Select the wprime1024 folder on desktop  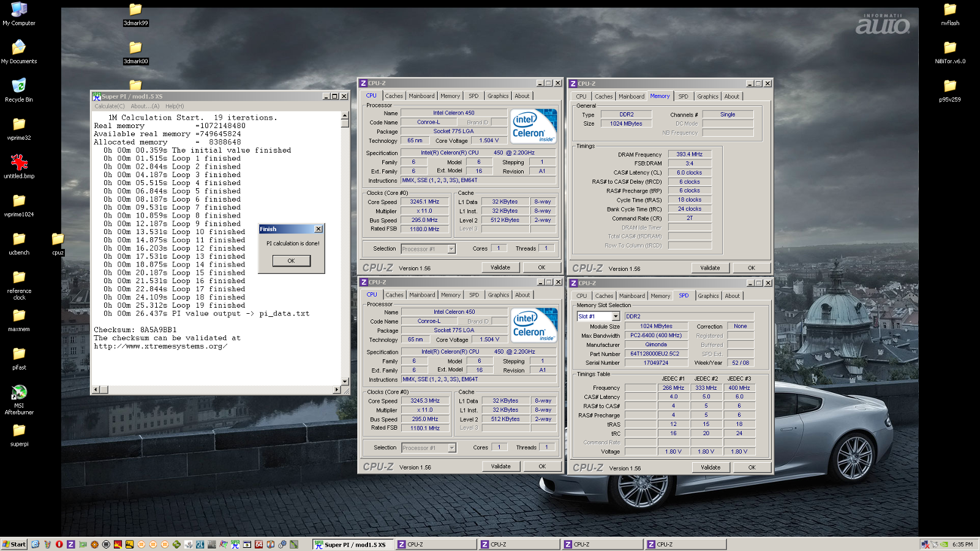point(19,205)
